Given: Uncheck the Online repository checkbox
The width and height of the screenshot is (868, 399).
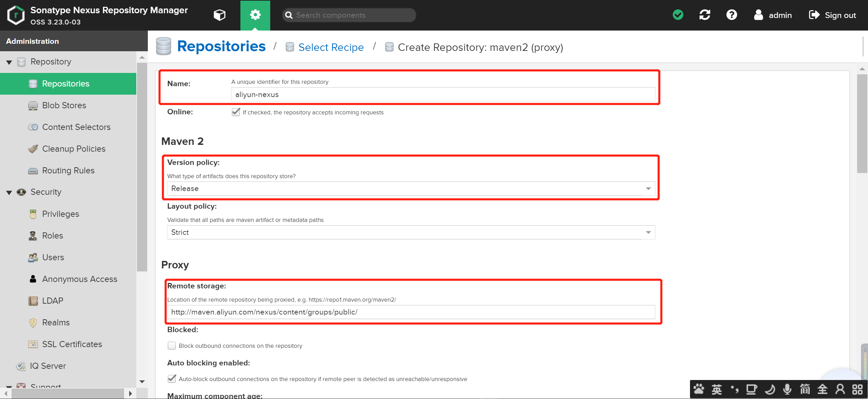Looking at the screenshot, I should tap(236, 112).
